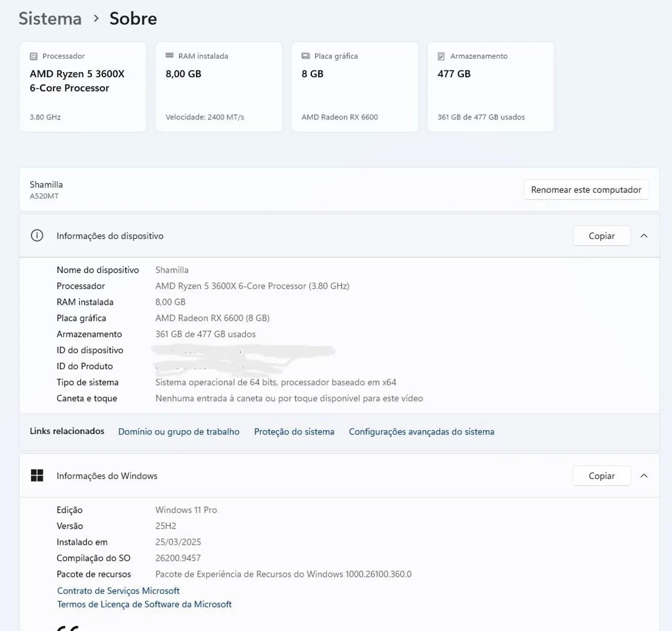672x631 pixels.
Task: Open Domínio ou grupo de trabalho link
Action: click(x=178, y=431)
